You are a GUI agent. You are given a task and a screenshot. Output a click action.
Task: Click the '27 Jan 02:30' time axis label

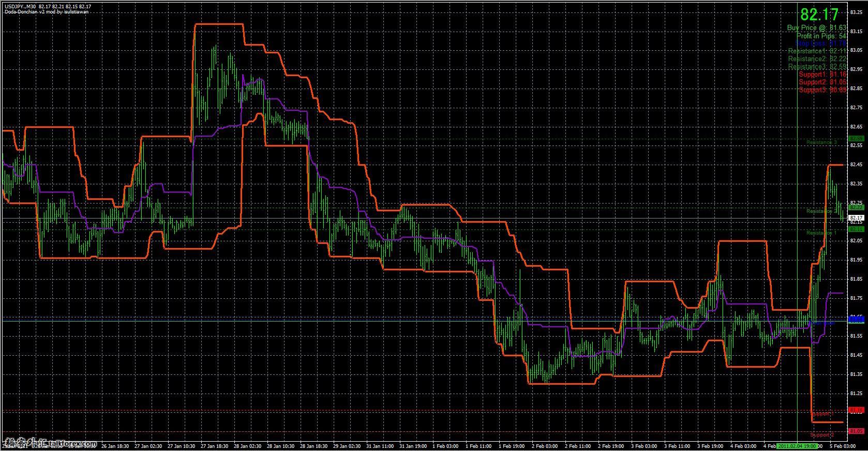tap(148, 446)
